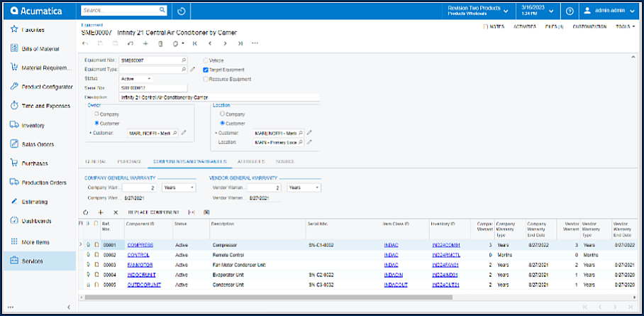Go to the previous record
Screen dimensions: 644x316
(210, 43)
